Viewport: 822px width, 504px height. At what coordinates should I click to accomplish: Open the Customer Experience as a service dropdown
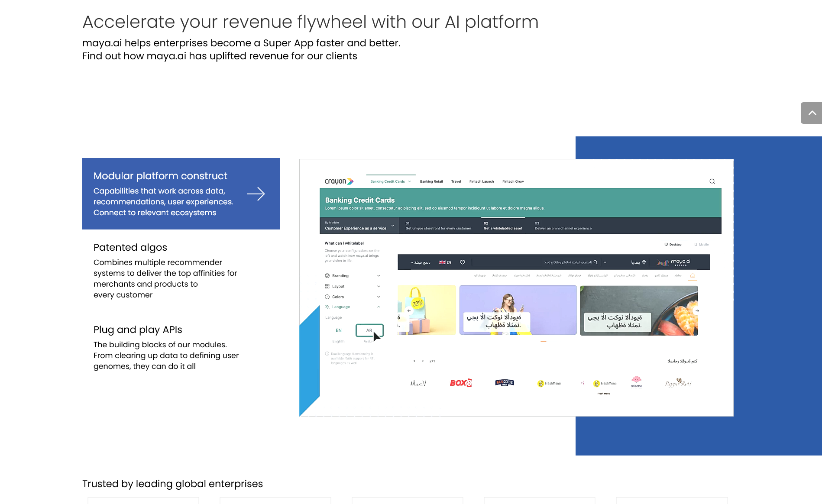(359, 226)
